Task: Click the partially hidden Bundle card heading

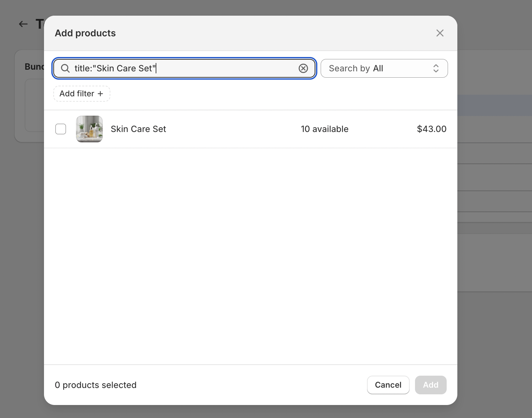Action: tap(34, 67)
